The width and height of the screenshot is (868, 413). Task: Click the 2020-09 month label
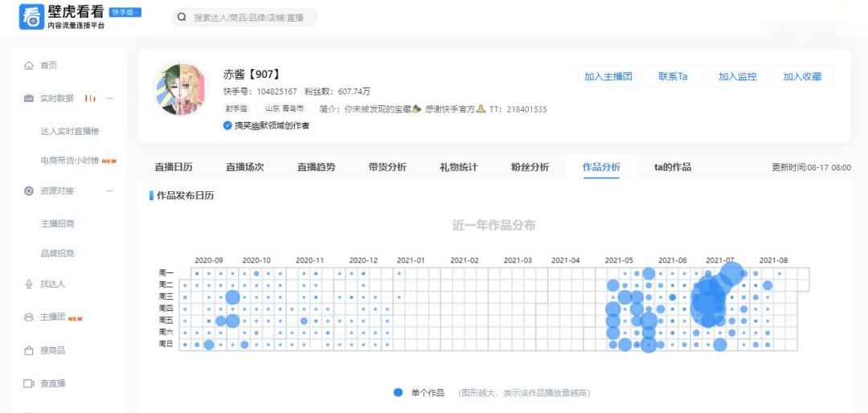209,260
